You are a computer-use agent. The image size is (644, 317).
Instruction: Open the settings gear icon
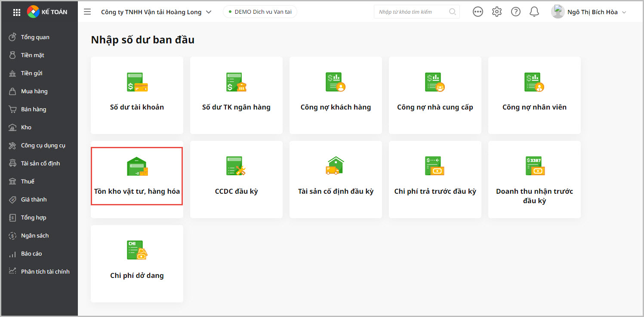(497, 12)
